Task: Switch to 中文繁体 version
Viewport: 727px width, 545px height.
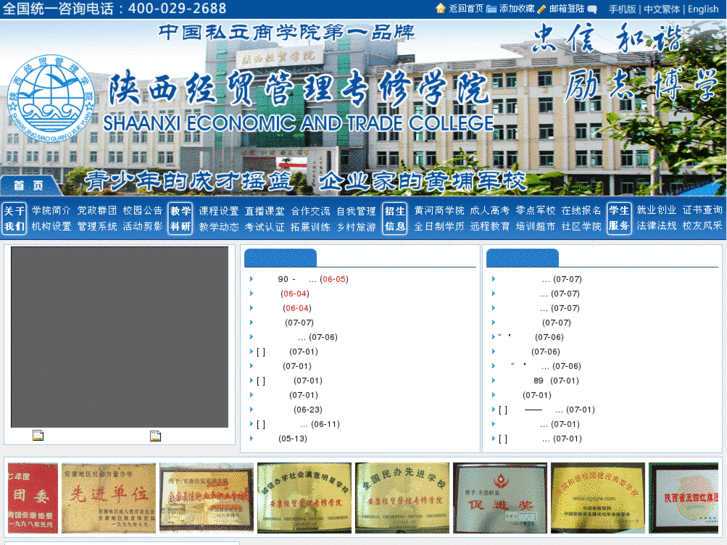Action: tap(662, 9)
